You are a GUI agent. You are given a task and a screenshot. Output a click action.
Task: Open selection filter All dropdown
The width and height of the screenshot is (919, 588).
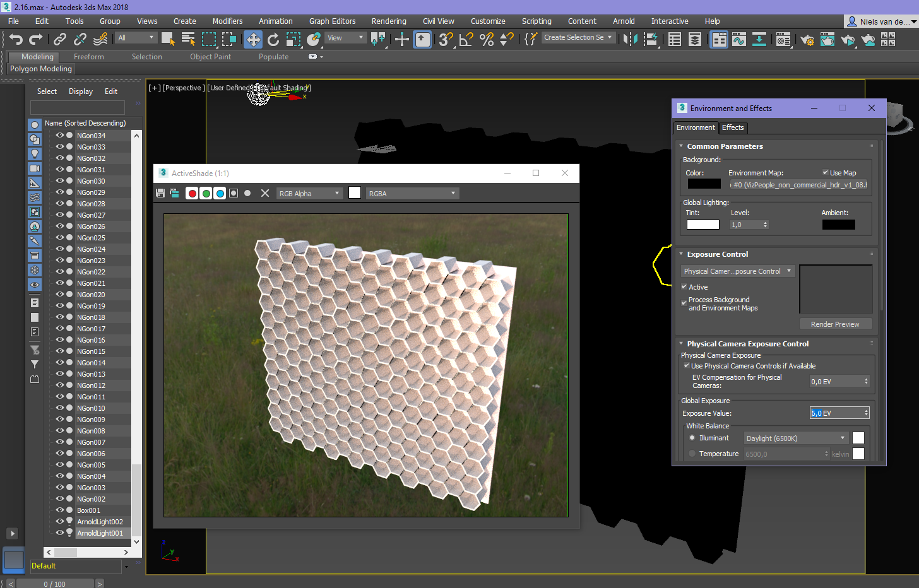tap(136, 38)
